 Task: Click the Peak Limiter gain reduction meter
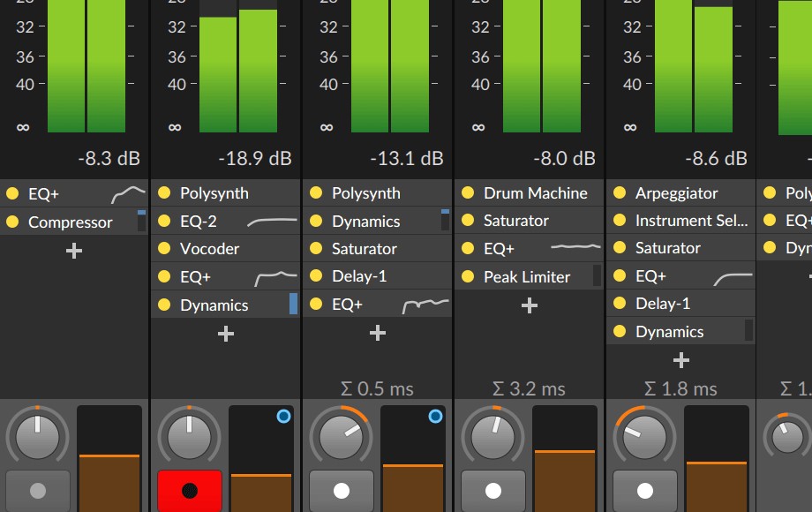(x=598, y=276)
